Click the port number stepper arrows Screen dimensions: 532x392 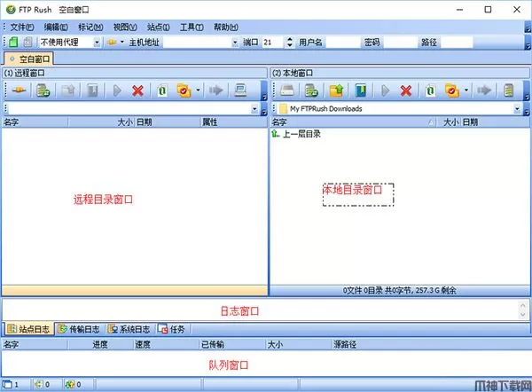click(289, 42)
